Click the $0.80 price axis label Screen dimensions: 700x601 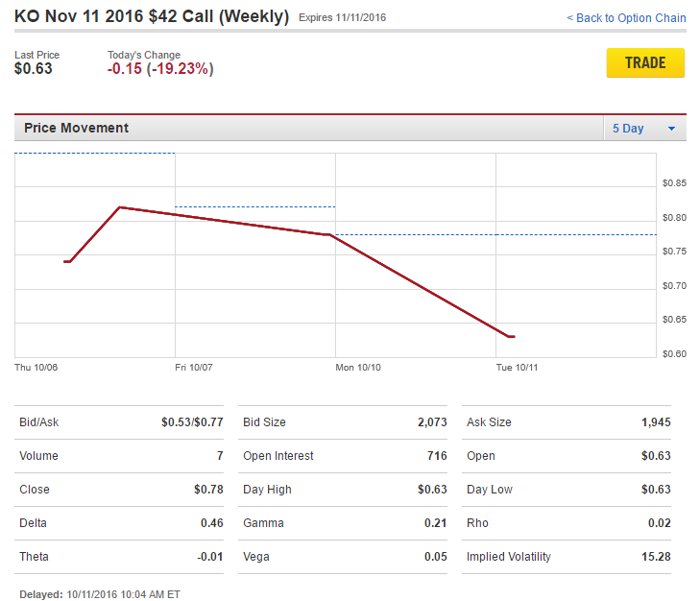[x=674, y=217]
